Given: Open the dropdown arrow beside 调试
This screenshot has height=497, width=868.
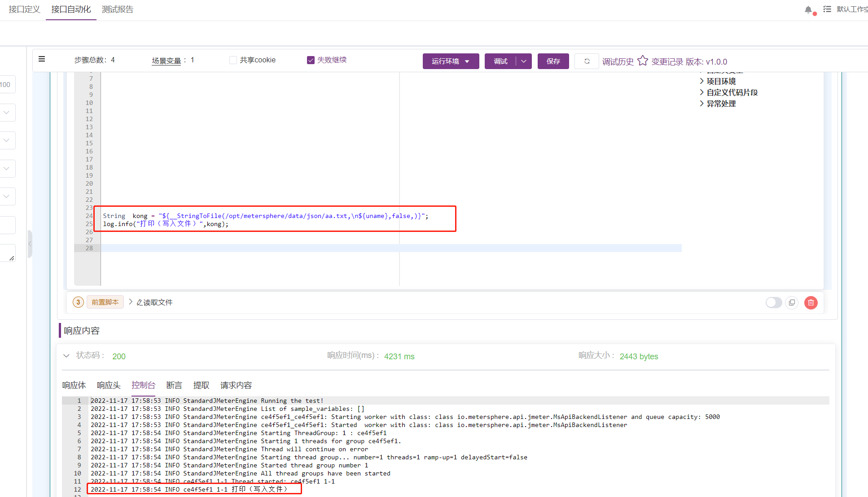Looking at the screenshot, I should (524, 61).
